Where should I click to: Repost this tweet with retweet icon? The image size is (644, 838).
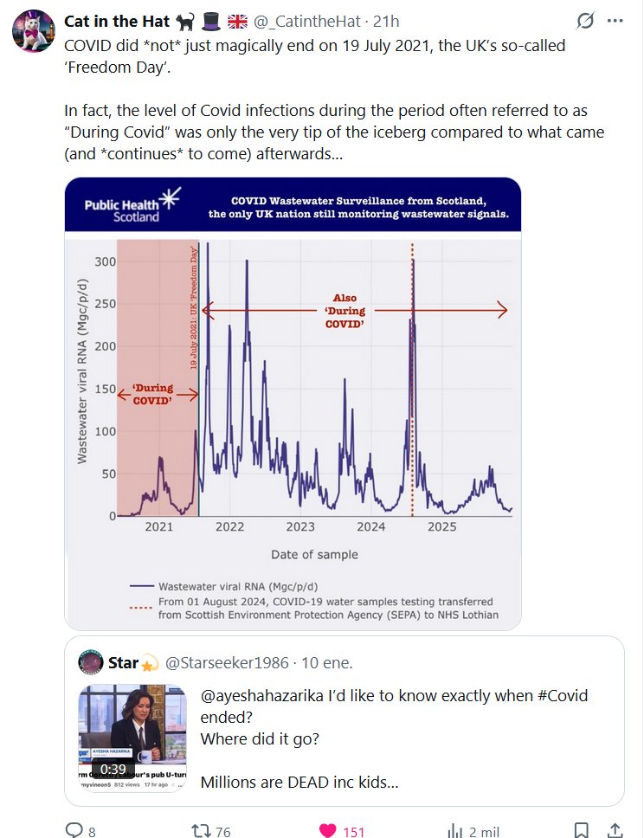click(x=201, y=830)
